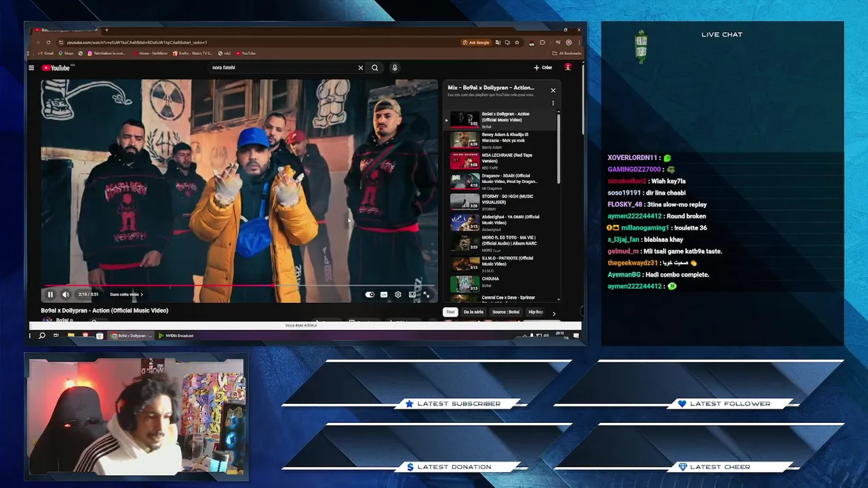Open a new Chrome tab with plus
Viewport: 868px width, 488px height.
pyautogui.click(x=106, y=30)
